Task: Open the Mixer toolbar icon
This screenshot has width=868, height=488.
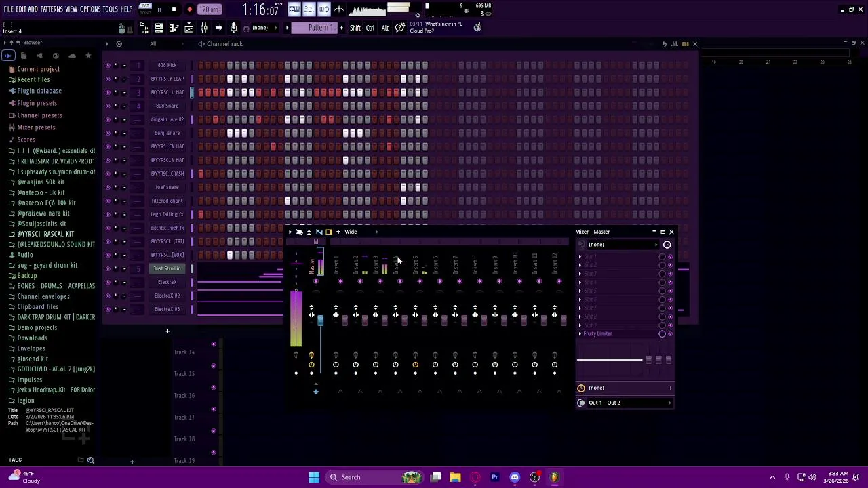Action: click(x=203, y=28)
